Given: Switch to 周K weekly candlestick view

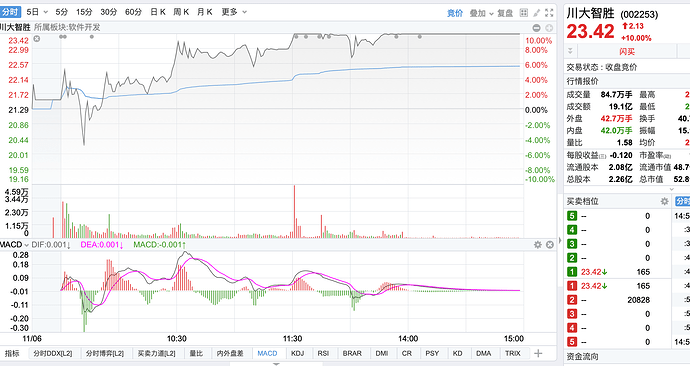Looking at the screenshot, I should [181, 12].
